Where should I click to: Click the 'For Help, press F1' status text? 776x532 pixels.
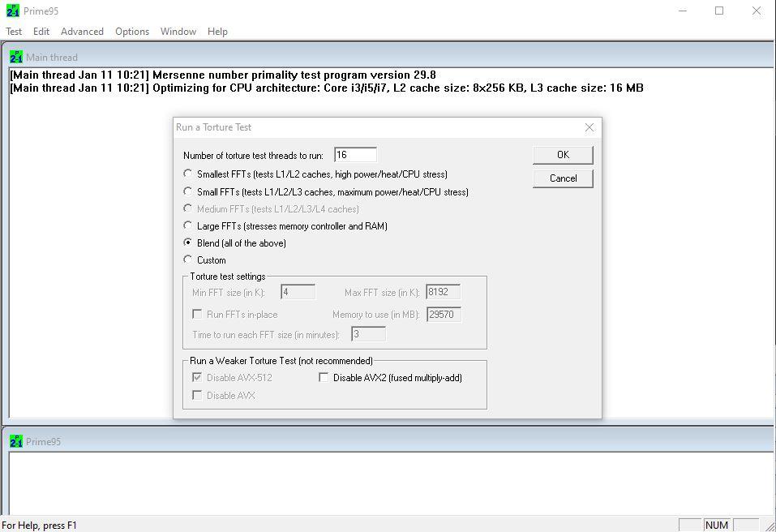coord(40,525)
